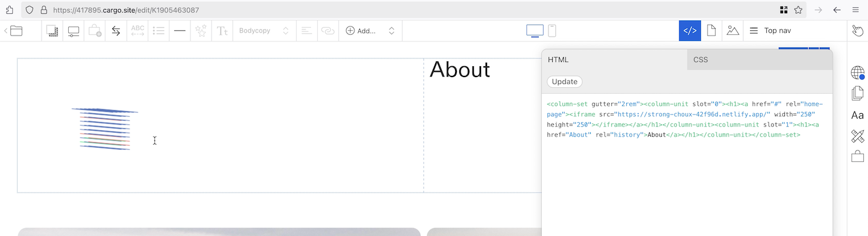Open the Top nav page menu
This screenshot has height=236, width=868.
click(770, 31)
